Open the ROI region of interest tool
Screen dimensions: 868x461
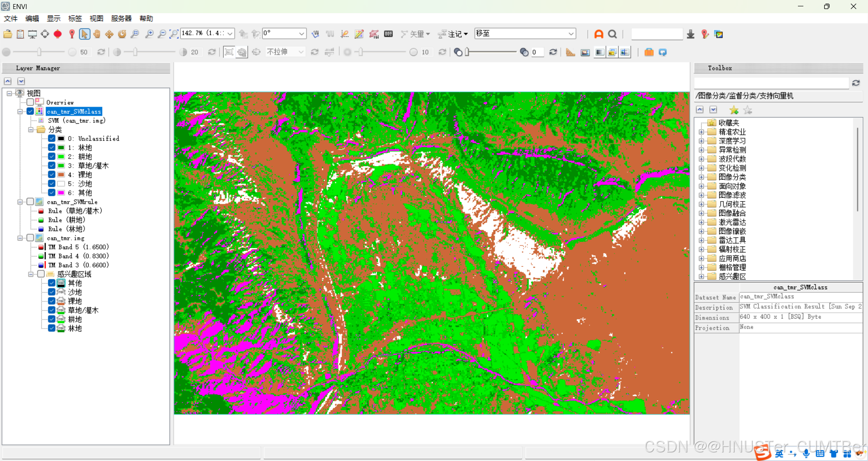(374, 34)
